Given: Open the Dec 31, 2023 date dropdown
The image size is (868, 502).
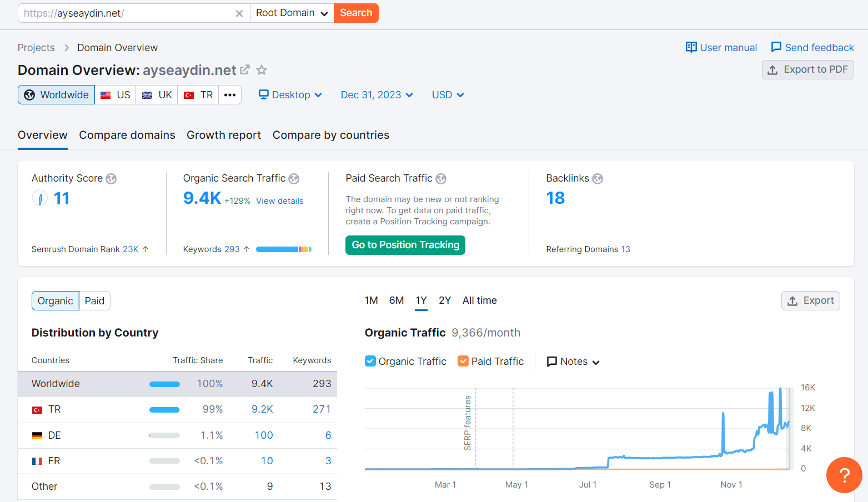Looking at the screenshot, I should pyautogui.click(x=377, y=95).
